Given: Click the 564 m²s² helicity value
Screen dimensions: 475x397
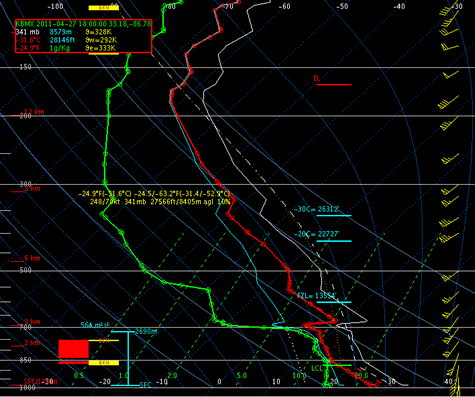Looking at the screenshot, I should 95,325.
